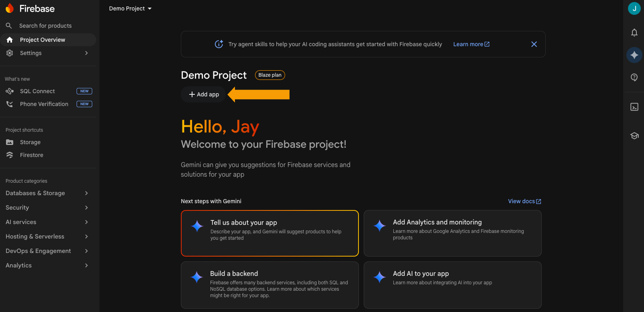Follow the Learn more link
The image size is (644, 312).
pos(471,44)
